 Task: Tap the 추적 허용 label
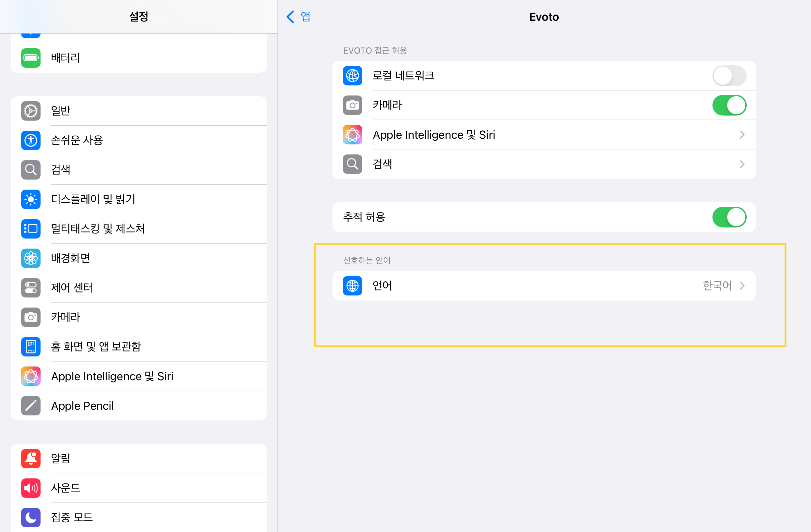pyautogui.click(x=364, y=217)
